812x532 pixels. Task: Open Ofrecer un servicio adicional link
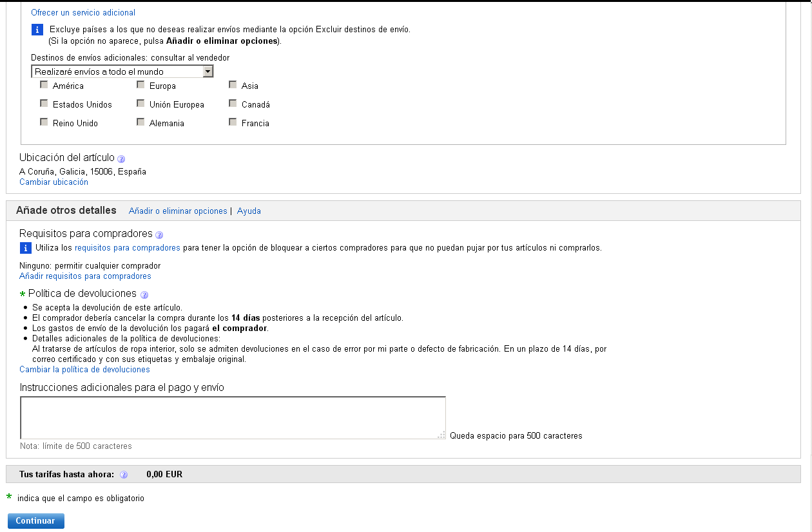83,12
